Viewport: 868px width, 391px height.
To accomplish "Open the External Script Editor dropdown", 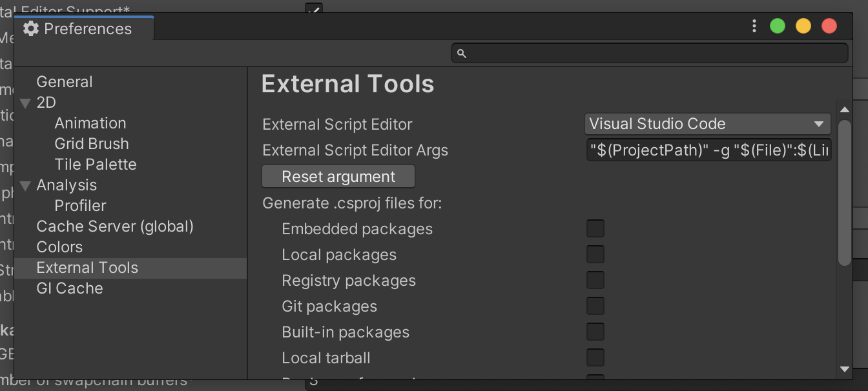I will click(x=707, y=124).
